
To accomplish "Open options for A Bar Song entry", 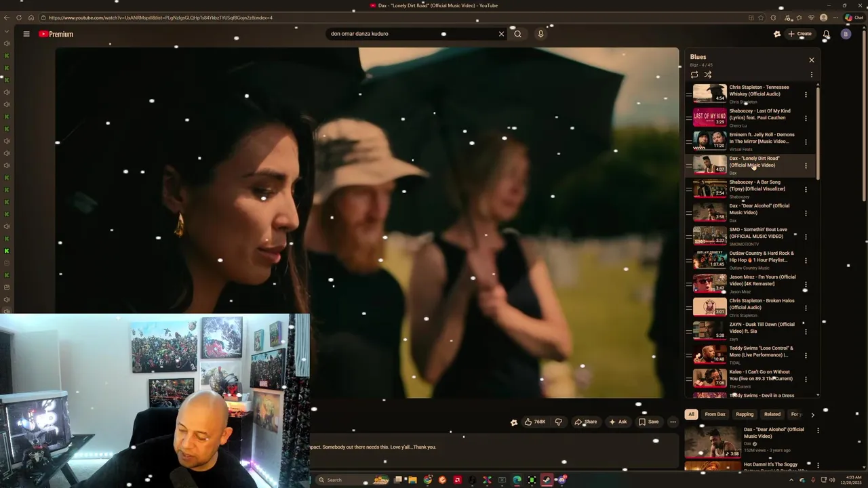I will (x=806, y=189).
